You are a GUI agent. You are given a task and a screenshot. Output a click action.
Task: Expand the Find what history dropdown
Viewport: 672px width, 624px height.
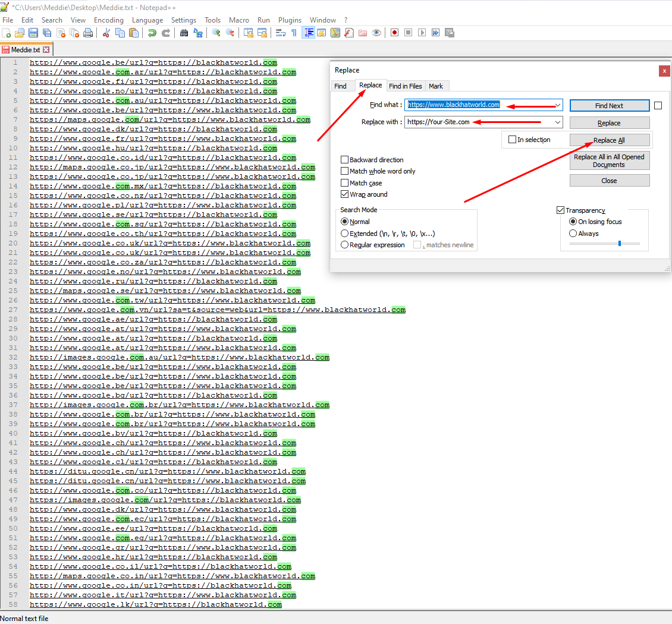(558, 105)
